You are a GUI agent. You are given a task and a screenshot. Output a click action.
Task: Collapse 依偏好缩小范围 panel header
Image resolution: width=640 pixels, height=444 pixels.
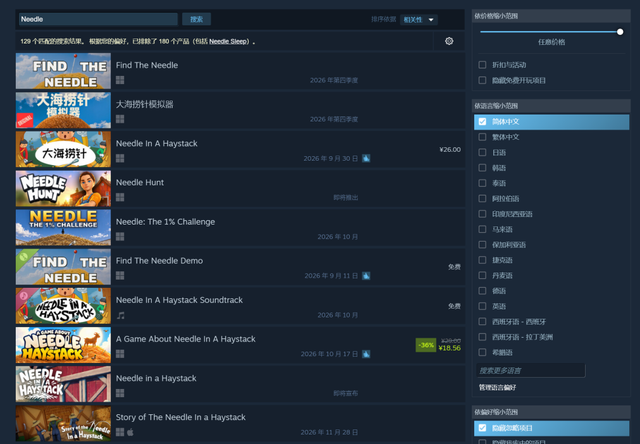[x=551, y=412]
